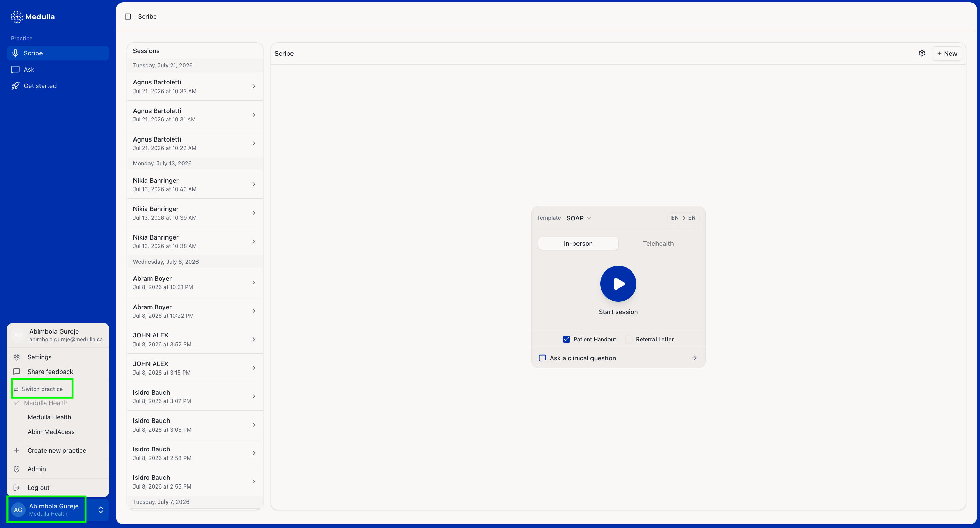Image resolution: width=980 pixels, height=528 pixels.
Task: Open Get started via its rocket icon
Action: (15, 86)
